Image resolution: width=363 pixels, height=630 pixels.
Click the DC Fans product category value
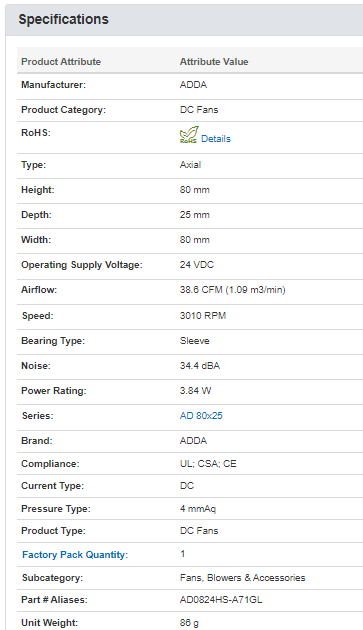(x=199, y=110)
